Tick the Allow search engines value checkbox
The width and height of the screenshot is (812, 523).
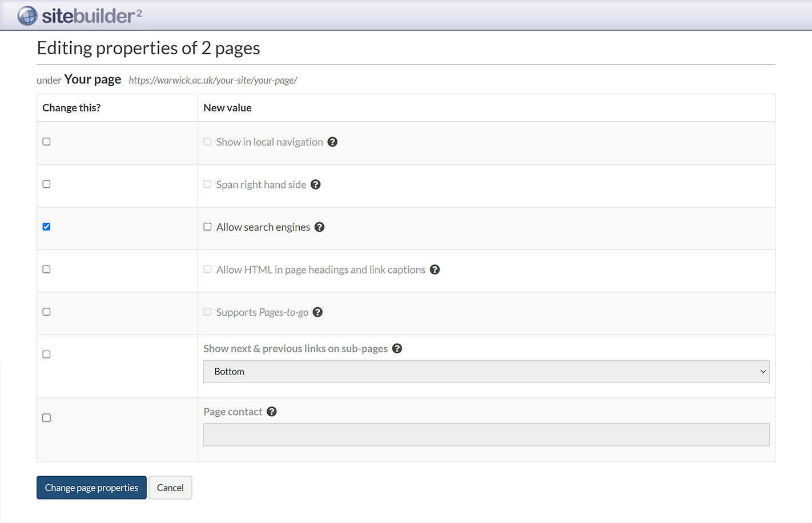click(207, 227)
